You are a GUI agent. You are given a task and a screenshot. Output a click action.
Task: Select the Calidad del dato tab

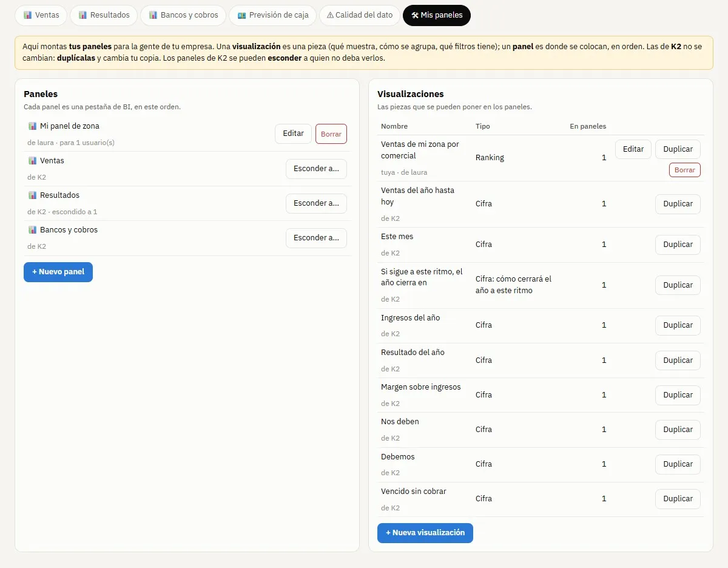pos(360,15)
